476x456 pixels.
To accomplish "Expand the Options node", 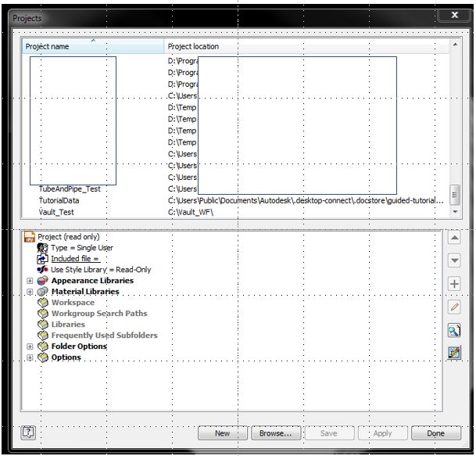I will [30, 357].
